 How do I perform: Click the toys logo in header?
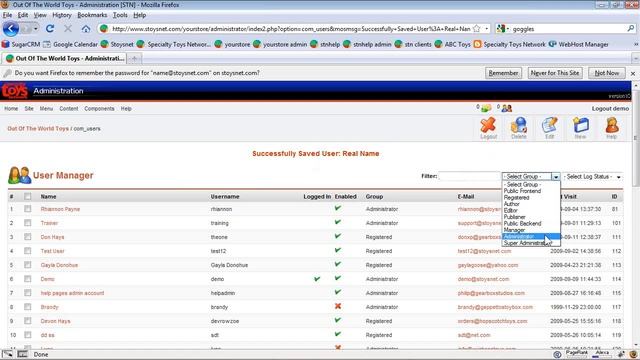pos(14,91)
